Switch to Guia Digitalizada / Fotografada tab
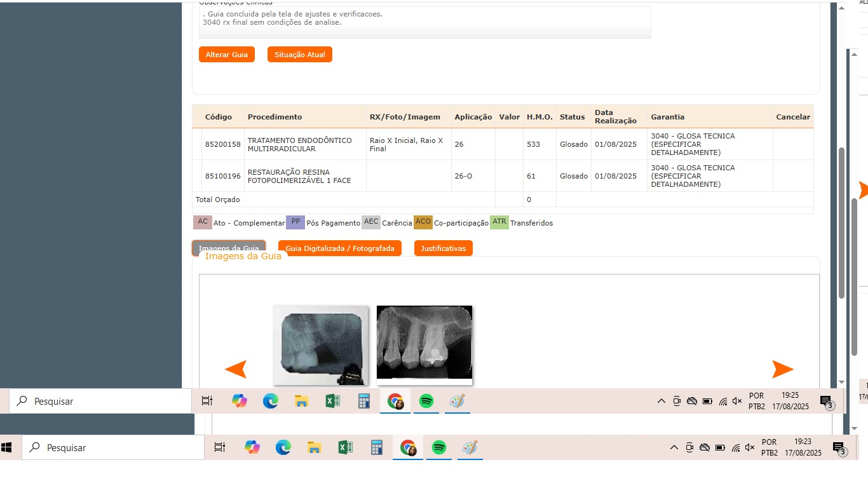This screenshot has width=868, height=488. [x=339, y=248]
